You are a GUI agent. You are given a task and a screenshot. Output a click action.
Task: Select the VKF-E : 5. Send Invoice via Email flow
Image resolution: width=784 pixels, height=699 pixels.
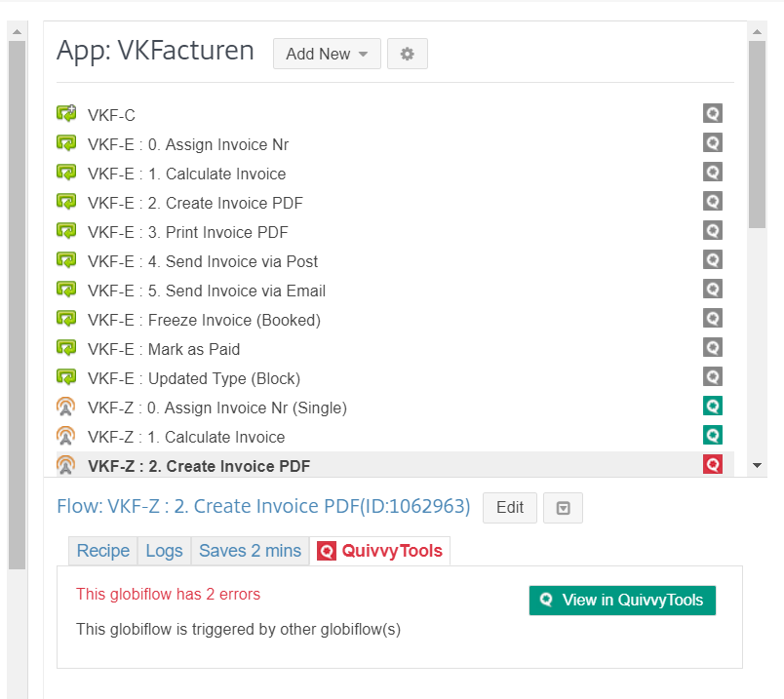pos(395,291)
